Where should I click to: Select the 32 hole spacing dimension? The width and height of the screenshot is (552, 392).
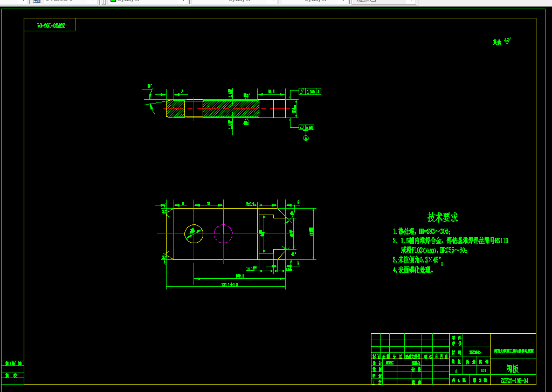[x=209, y=203]
